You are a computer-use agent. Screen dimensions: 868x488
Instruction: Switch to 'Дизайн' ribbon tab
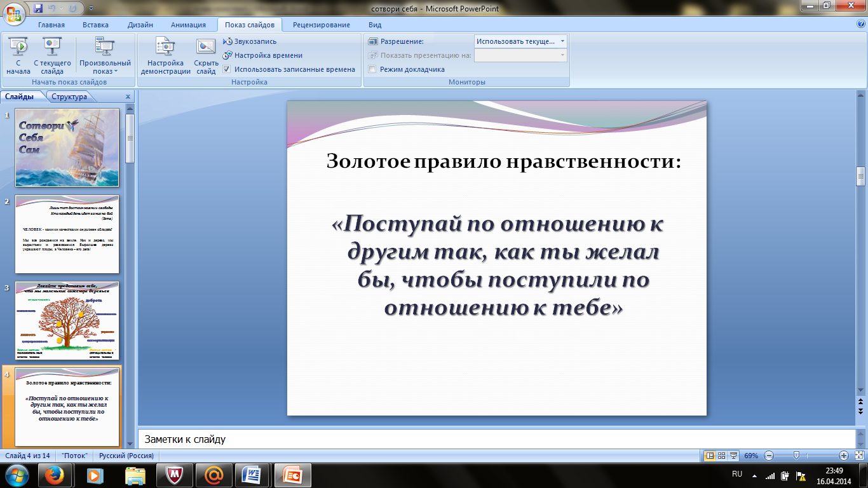[x=140, y=25]
